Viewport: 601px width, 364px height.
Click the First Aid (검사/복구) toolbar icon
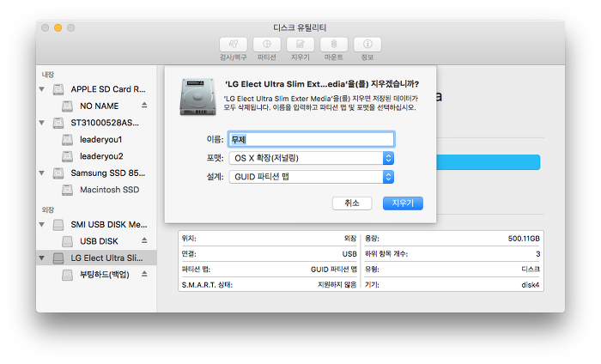(x=233, y=45)
